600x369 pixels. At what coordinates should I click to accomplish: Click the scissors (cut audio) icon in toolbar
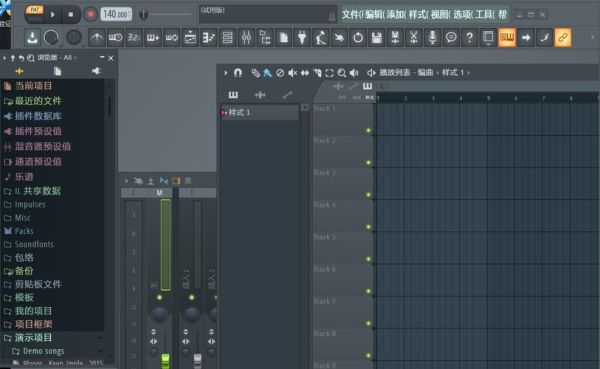coord(414,38)
